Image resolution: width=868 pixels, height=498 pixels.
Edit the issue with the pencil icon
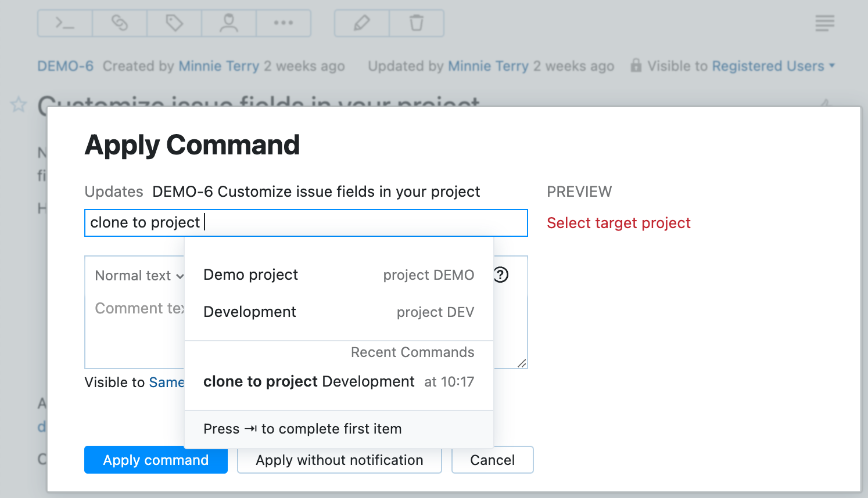pos(361,23)
